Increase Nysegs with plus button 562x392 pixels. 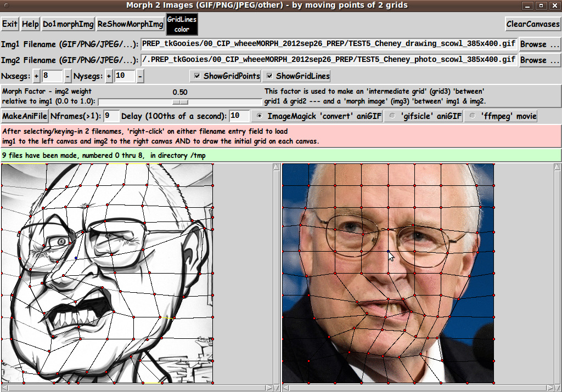tap(109, 76)
